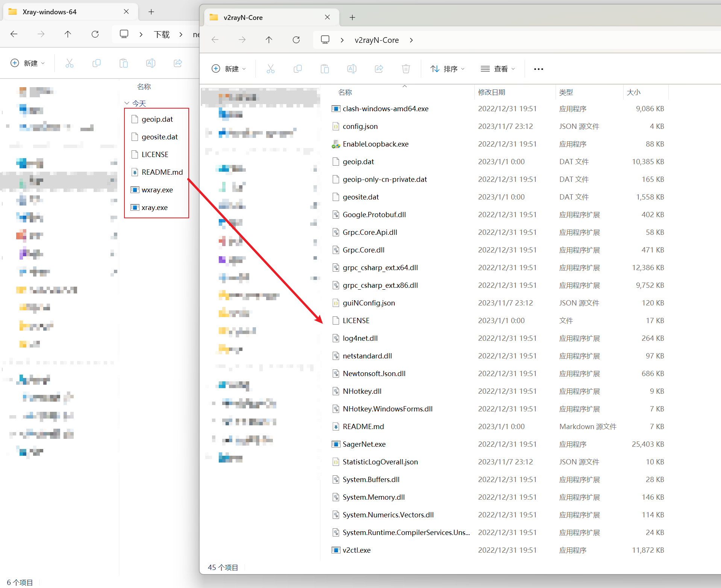Image resolution: width=721 pixels, height=588 pixels.
Task: Close the v2rayN-Core tab
Action: pyautogui.click(x=327, y=17)
